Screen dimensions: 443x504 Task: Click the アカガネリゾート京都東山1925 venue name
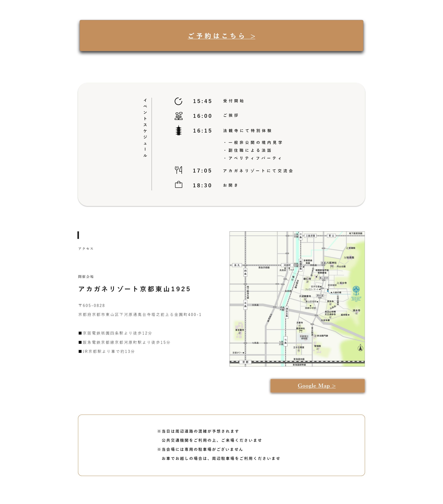pyautogui.click(x=134, y=289)
